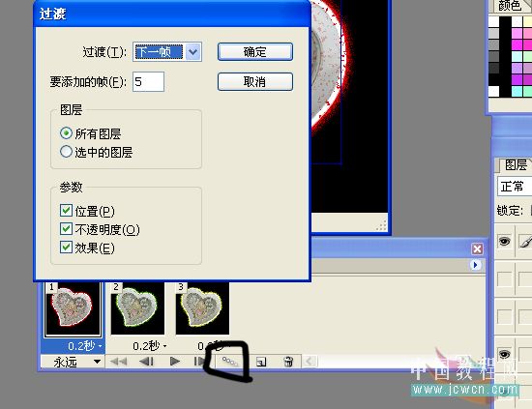Open the 正常 blend mode dropdown

tap(515, 187)
